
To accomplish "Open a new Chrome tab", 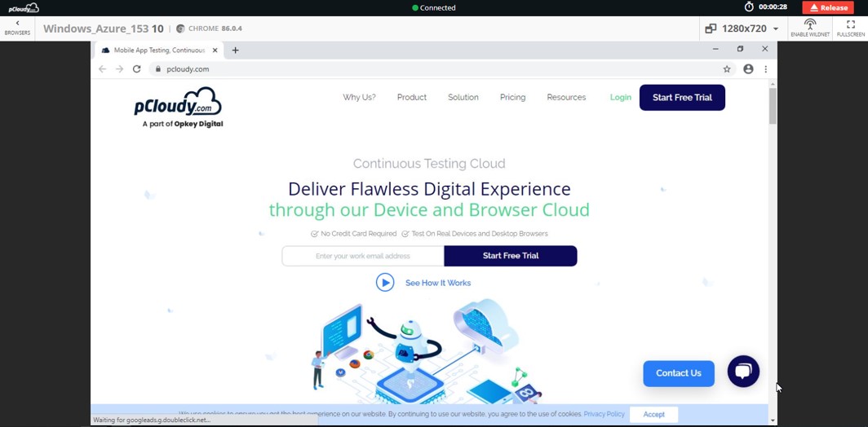I will coord(236,51).
